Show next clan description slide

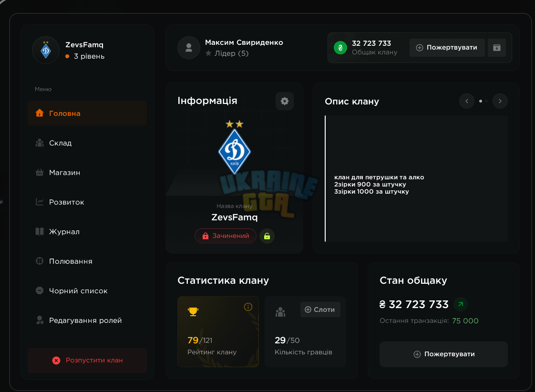(500, 101)
